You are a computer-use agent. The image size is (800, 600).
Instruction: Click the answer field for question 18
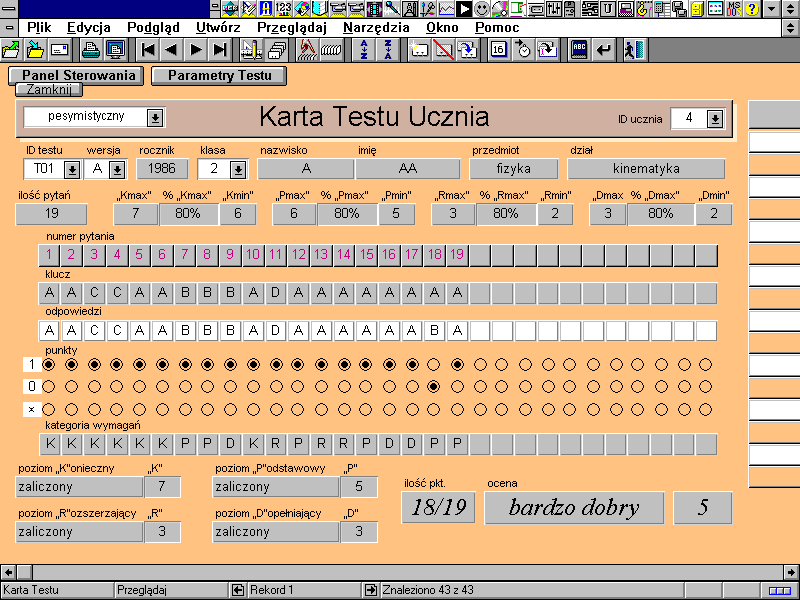tap(435, 330)
